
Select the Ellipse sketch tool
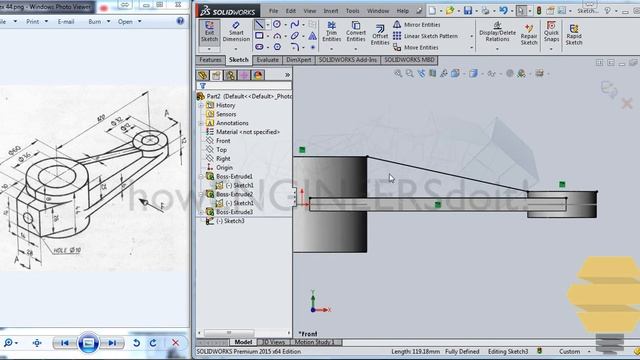point(294,36)
